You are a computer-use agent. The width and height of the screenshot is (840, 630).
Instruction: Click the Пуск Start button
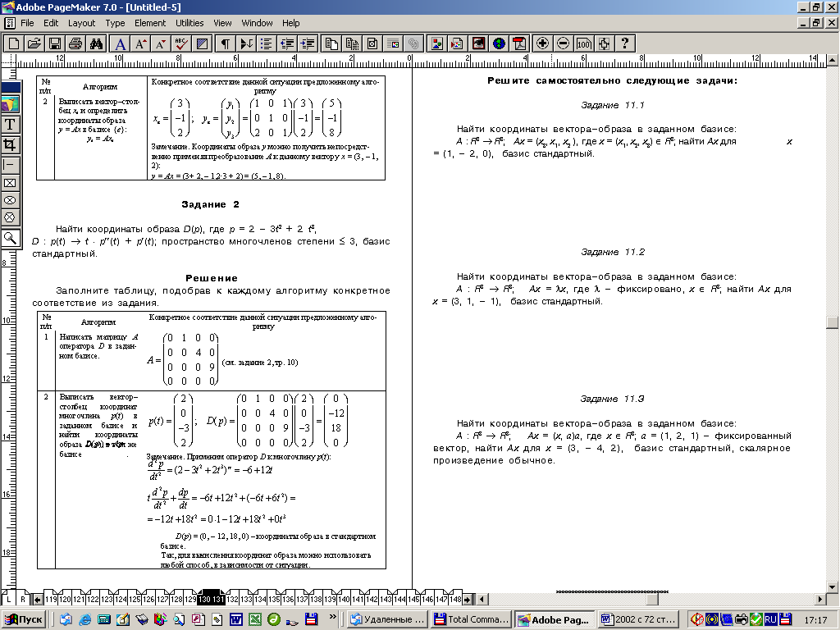point(24,619)
